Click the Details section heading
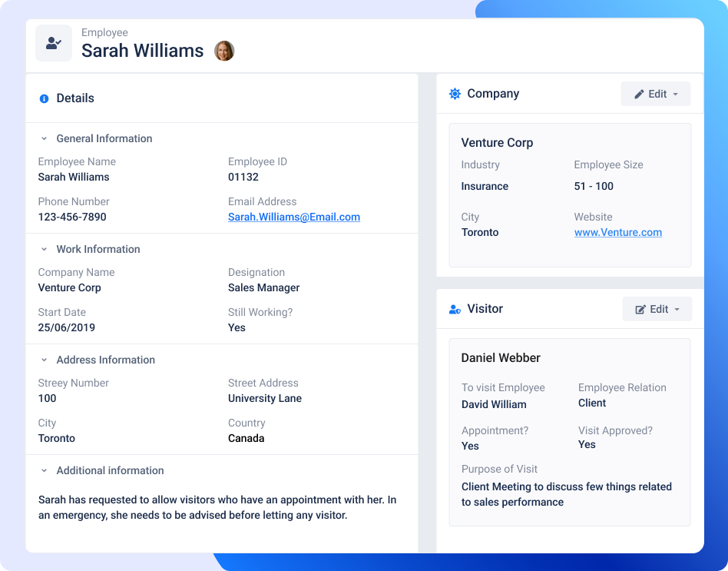 tap(75, 98)
